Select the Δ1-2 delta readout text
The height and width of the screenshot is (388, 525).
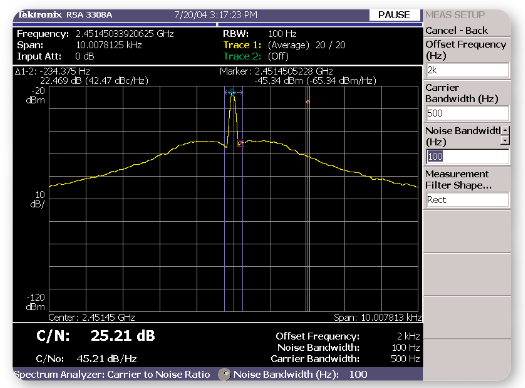click(x=53, y=71)
